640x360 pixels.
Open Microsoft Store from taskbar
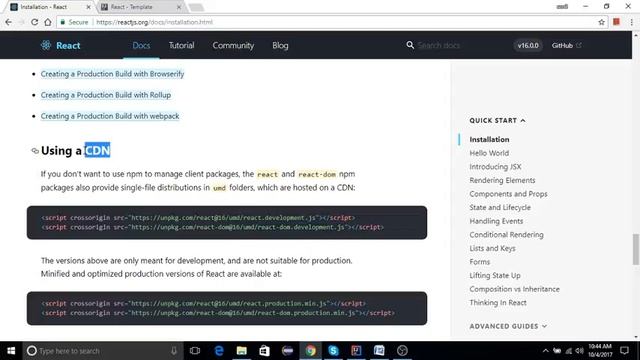click(264, 351)
